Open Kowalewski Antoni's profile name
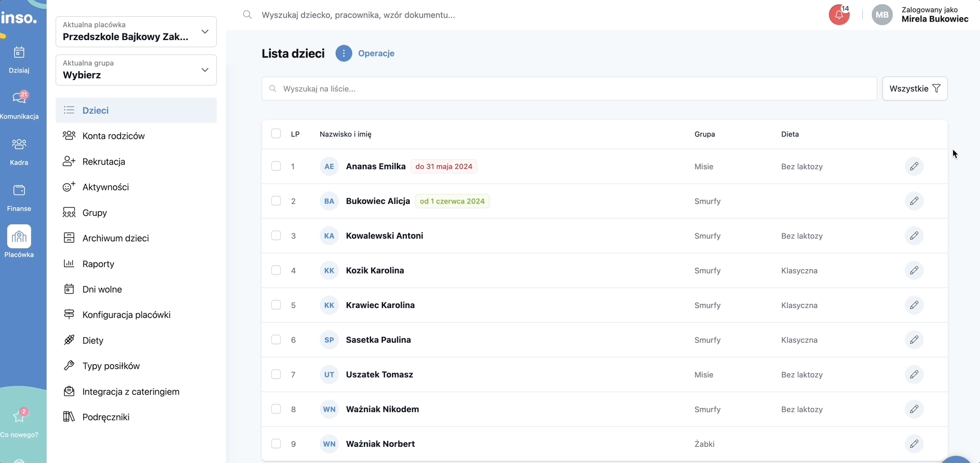 point(385,236)
